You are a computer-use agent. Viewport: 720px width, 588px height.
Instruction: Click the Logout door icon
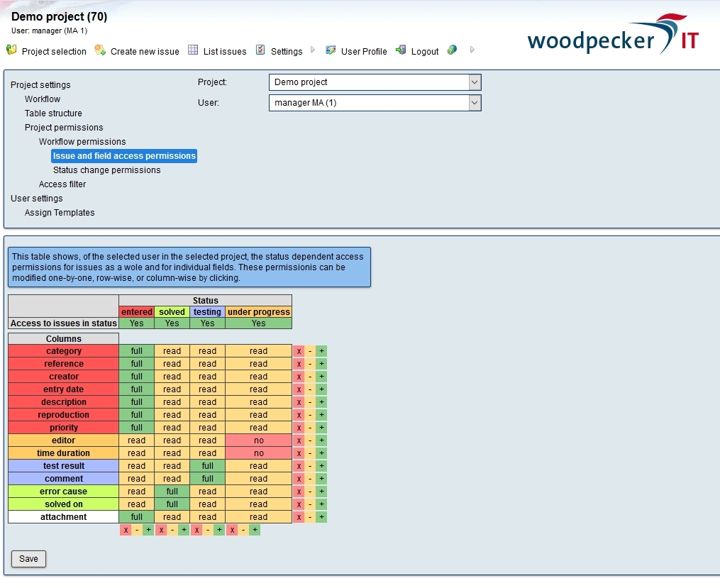pos(401,50)
